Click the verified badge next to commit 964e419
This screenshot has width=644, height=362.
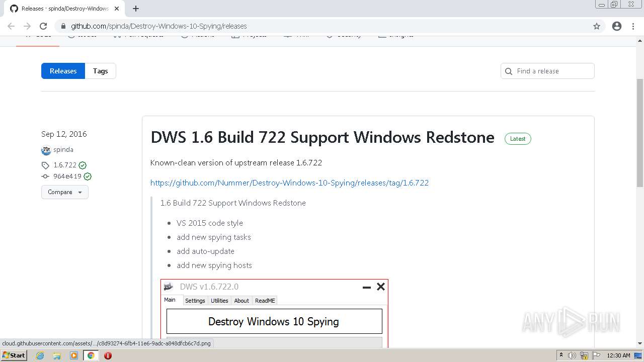pos(88,176)
